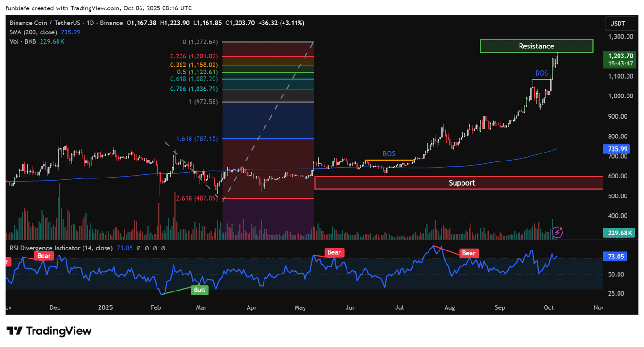Viewport: 644px width, 347px height.
Task: Click the orange BOS label near June
Action: point(388,153)
